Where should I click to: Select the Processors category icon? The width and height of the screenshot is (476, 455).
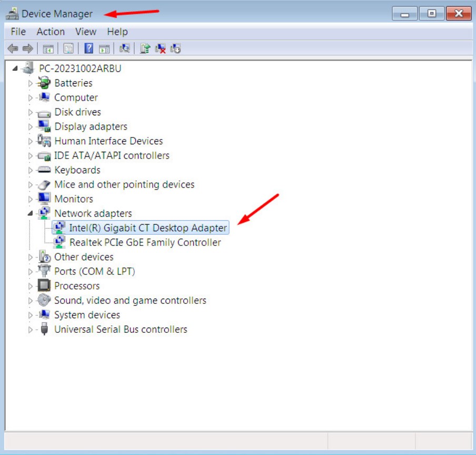(44, 285)
